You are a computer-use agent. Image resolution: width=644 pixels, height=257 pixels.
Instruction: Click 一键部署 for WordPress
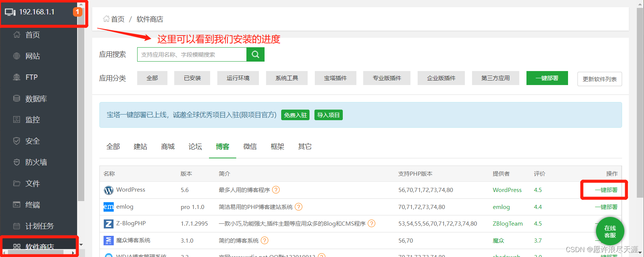click(606, 190)
